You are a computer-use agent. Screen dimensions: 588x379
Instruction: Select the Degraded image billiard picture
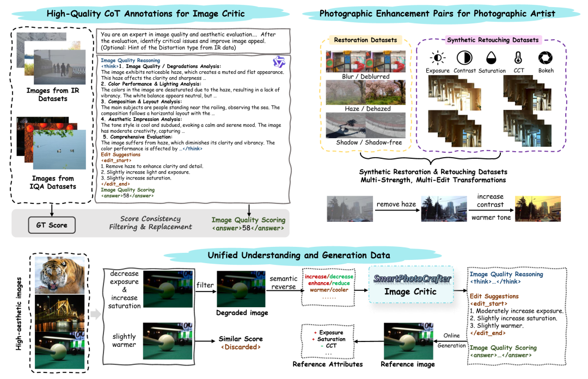(241, 289)
